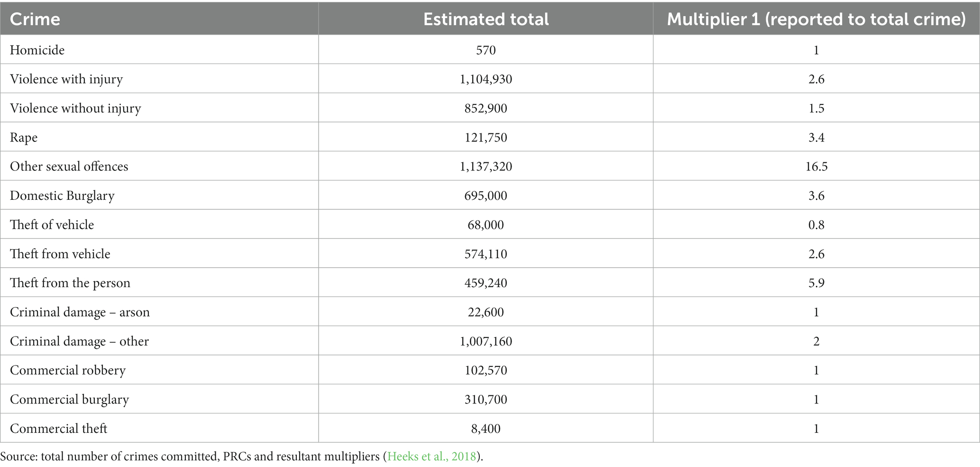Click the 5.9 multiplier value
This screenshot has width=980, height=467.
(x=816, y=283)
